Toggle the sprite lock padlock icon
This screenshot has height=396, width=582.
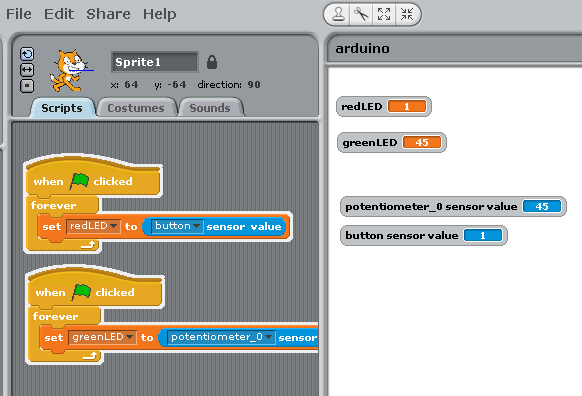[x=212, y=62]
